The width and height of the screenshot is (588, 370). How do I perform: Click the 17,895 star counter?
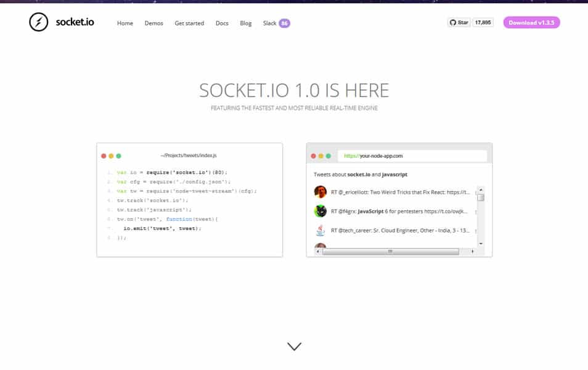(x=483, y=22)
